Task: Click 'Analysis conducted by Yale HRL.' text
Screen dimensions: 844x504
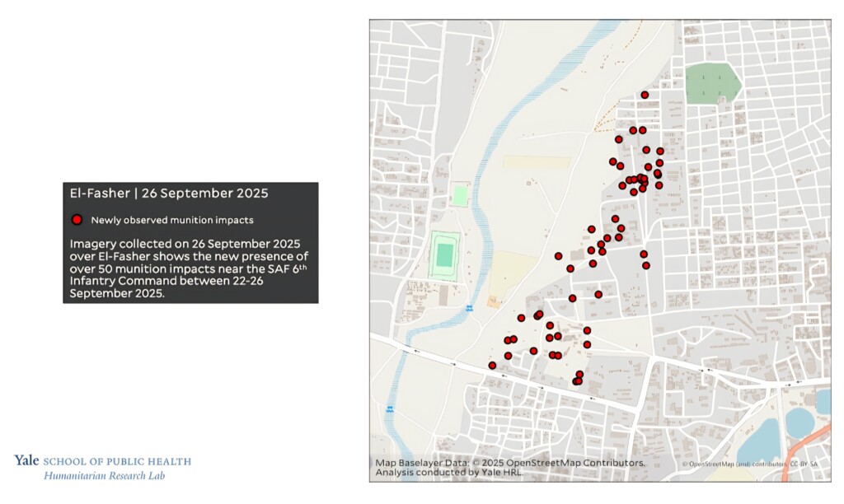Action: coord(449,472)
